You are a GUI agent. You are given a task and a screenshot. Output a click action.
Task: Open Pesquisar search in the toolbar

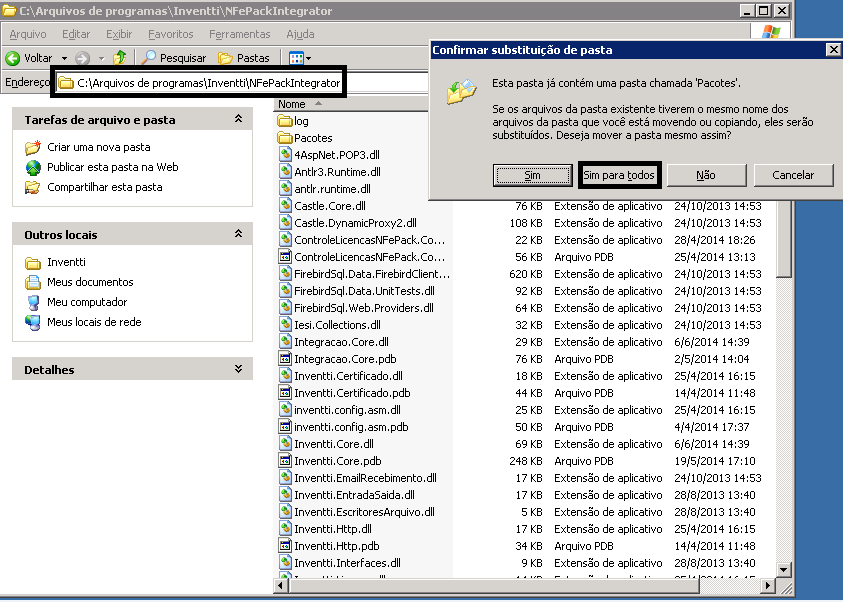pyautogui.click(x=174, y=58)
